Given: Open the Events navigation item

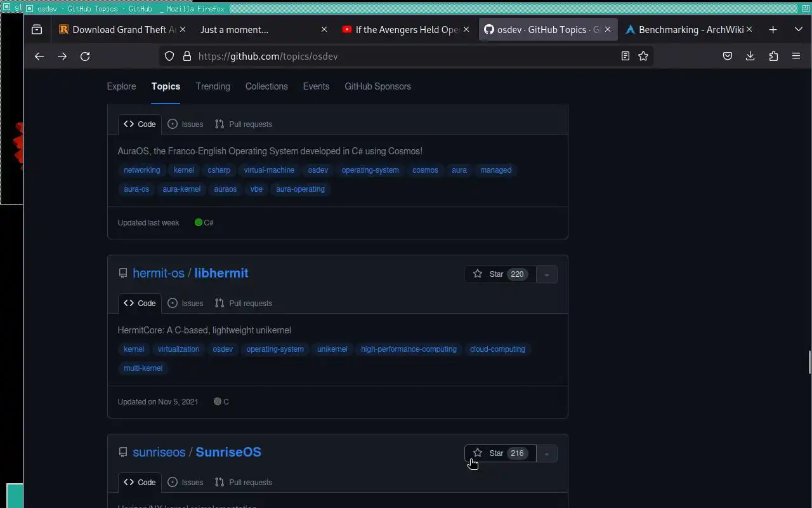Looking at the screenshot, I should (x=316, y=86).
